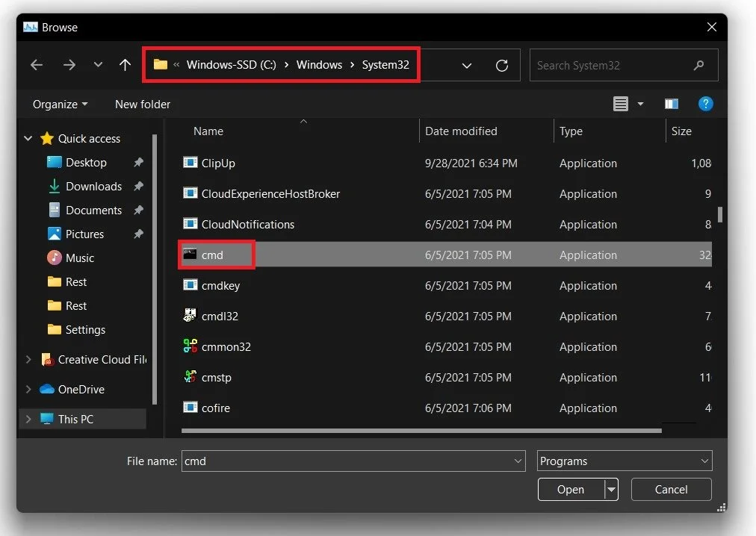Select OneDrive in the sidebar

72,390
